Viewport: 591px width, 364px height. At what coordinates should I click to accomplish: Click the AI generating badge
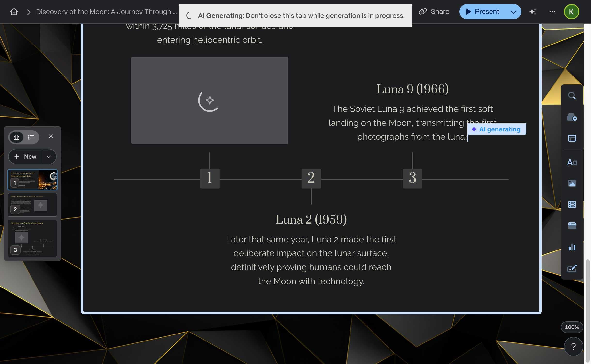click(x=497, y=129)
